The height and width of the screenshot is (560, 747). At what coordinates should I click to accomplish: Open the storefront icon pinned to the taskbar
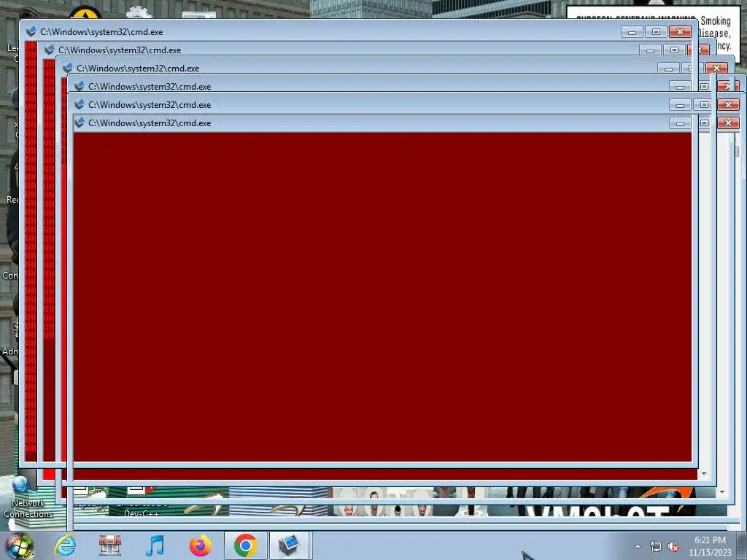tap(110, 545)
